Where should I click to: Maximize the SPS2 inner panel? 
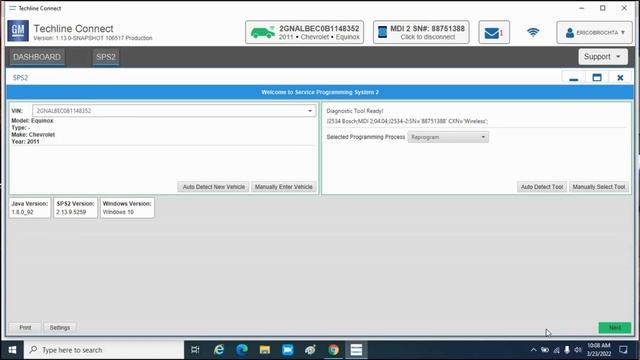pos(597,78)
